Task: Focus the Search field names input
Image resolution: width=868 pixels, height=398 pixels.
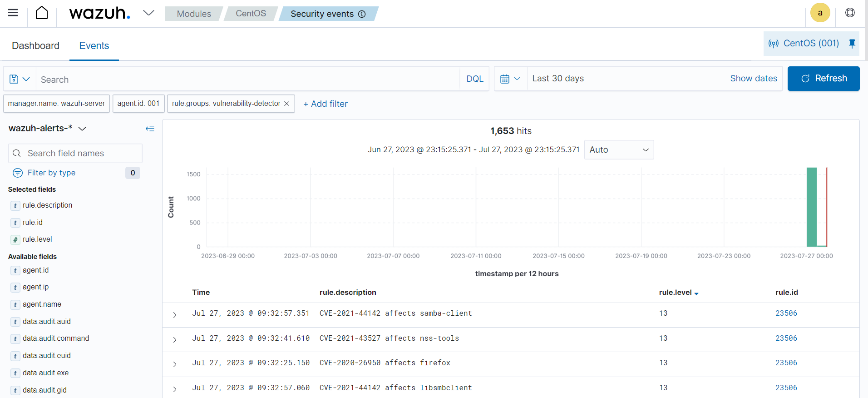Action: (75, 153)
